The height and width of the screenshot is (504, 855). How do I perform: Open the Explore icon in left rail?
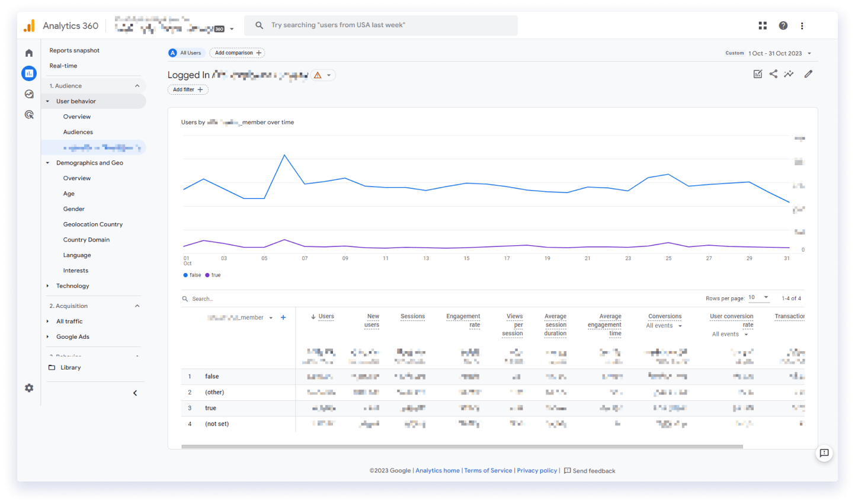pos(29,94)
